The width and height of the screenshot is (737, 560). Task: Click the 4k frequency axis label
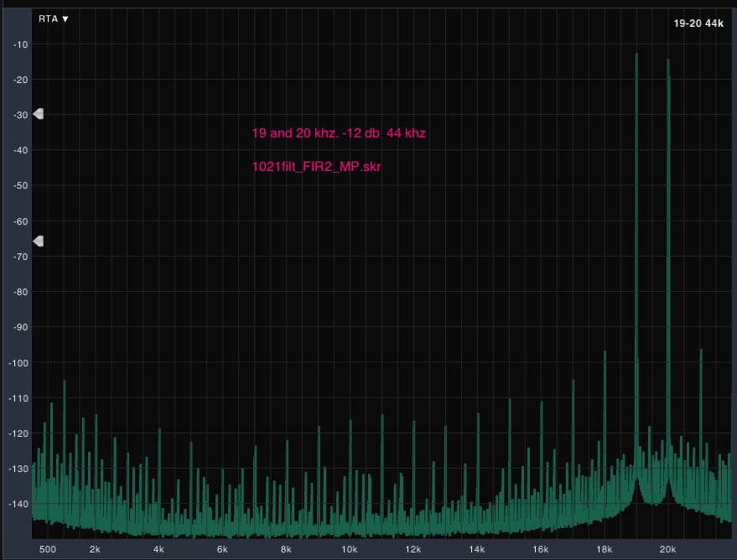pos(158,549)
